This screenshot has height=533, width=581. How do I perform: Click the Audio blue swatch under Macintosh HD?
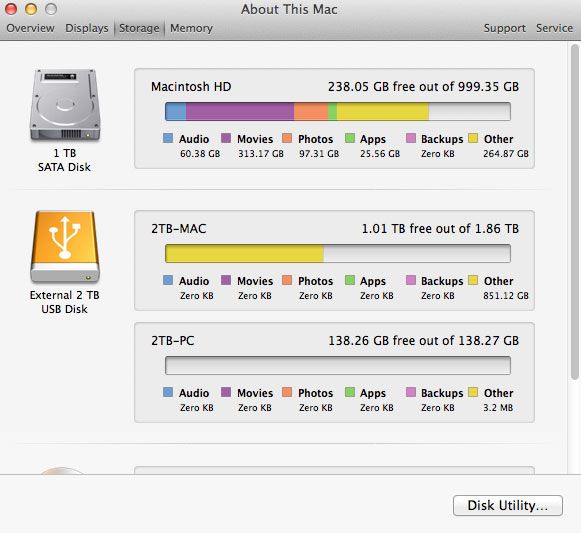tap(168, 138)
